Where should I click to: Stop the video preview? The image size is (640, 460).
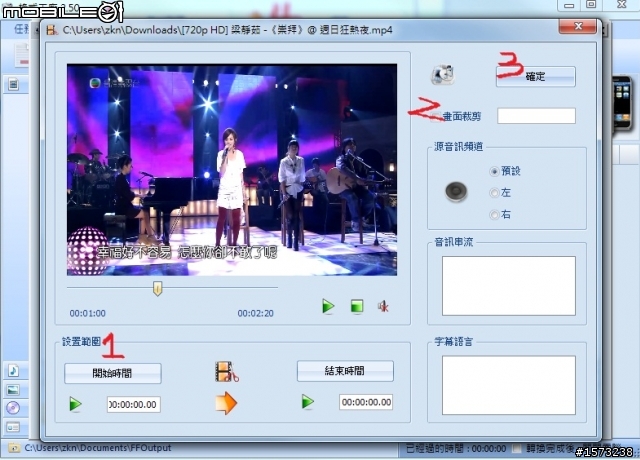[357, 306]
